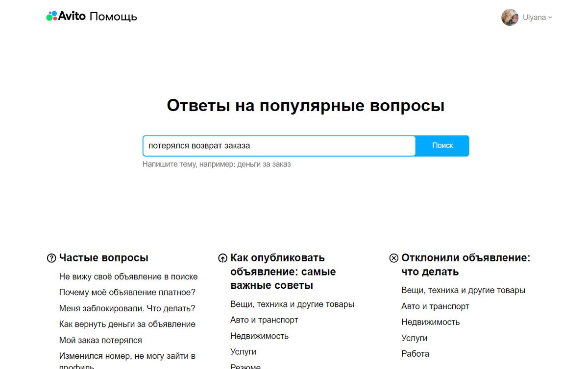Open the Помощь header link
588x369 pixels.
tap(113, 17)
